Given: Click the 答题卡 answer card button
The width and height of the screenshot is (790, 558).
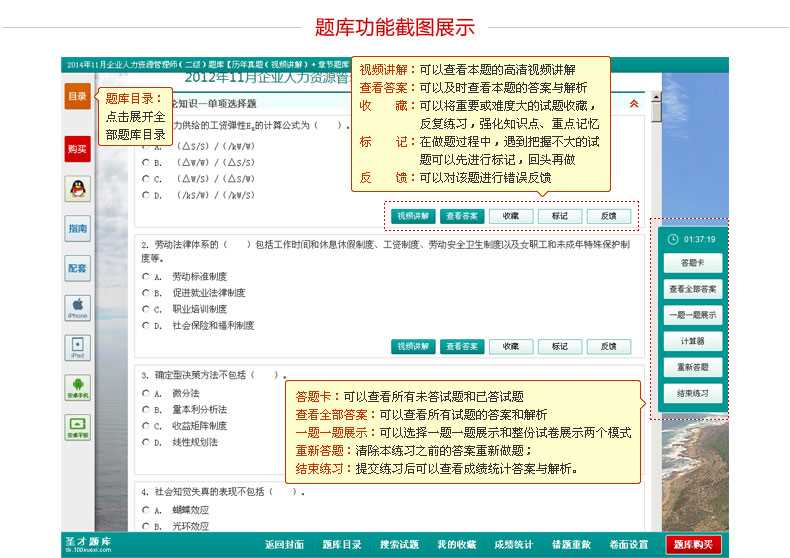Looking at the screenshot, I should (x=693, y=263).
